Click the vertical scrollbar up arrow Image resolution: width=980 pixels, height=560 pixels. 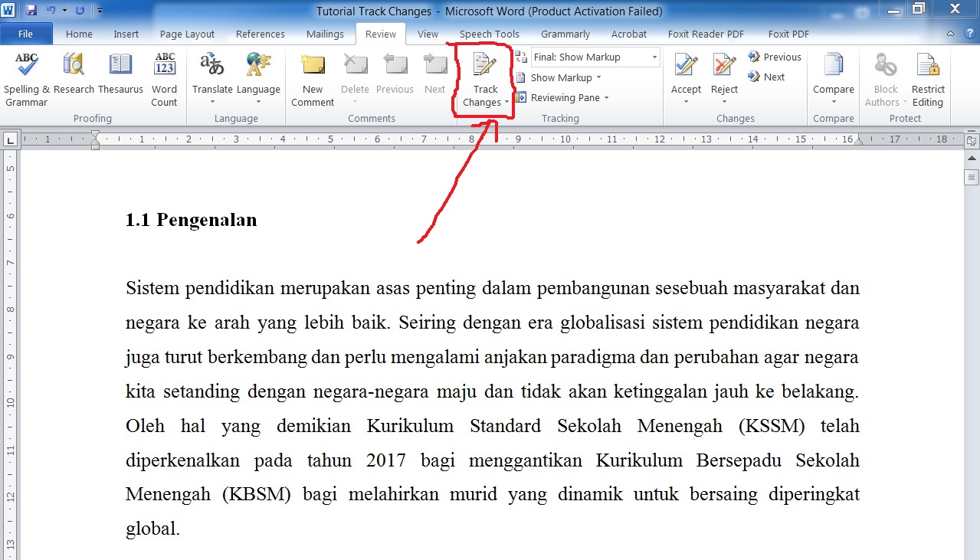tap(972, 158)
